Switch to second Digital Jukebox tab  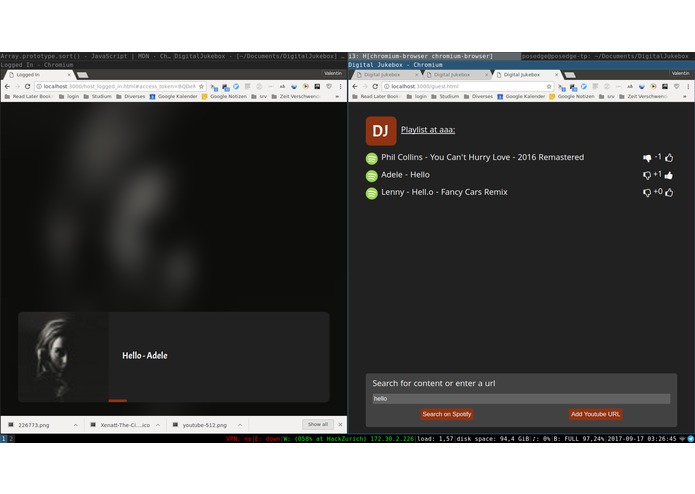tap(456, 75)
